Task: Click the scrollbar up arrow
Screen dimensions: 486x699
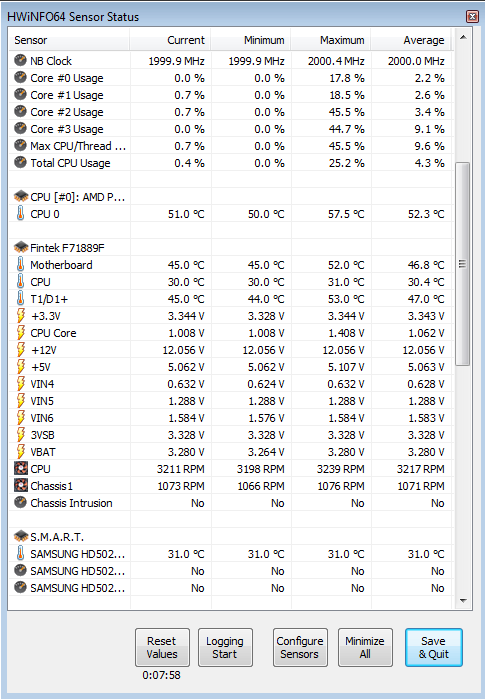Action: 463,37
